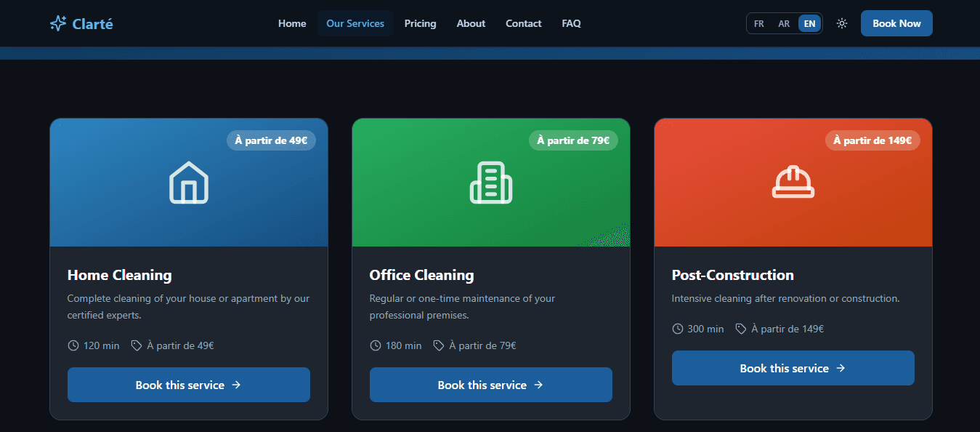
Task: Click the Clarté sparkle logo icon
Action: 58,23
